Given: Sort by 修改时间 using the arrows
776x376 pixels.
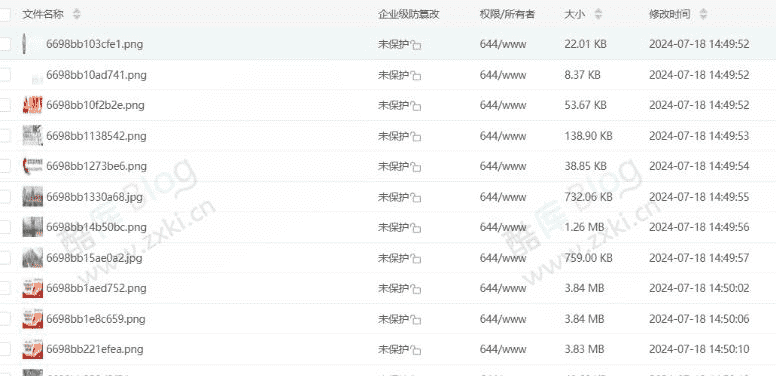Looking at the screenshot, I should point(704,14).
